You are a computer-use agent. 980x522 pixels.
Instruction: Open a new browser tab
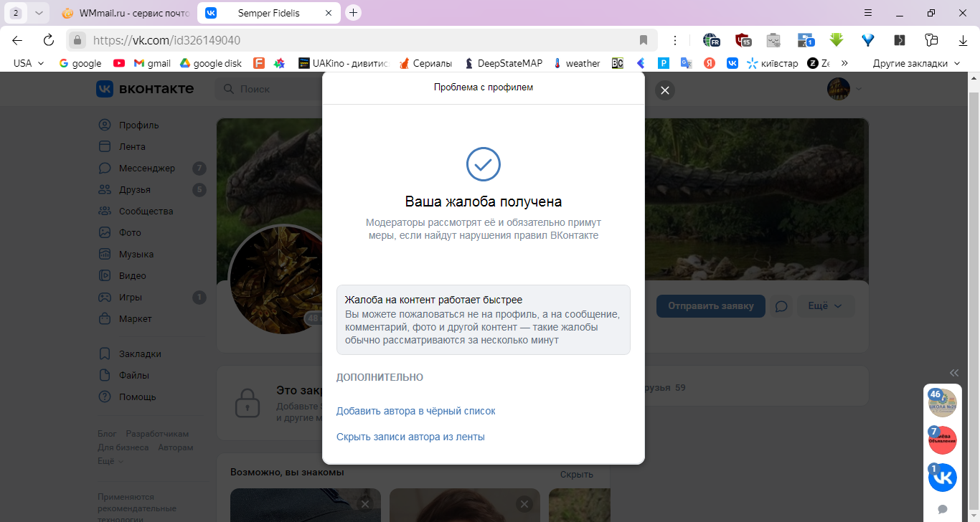[353, 13]
